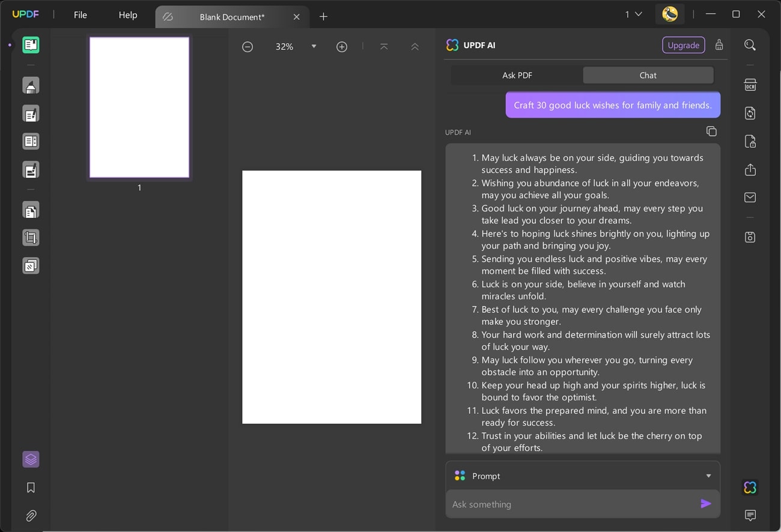Open the window count dropdown
Screen dimensions: 781x532
[633, 14]
